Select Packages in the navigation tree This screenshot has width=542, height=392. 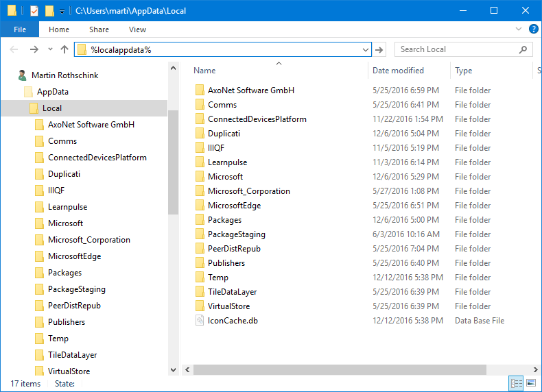64,273
